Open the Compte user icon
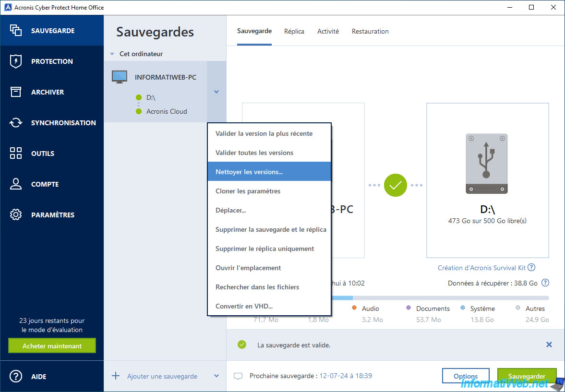 point(16,184)
